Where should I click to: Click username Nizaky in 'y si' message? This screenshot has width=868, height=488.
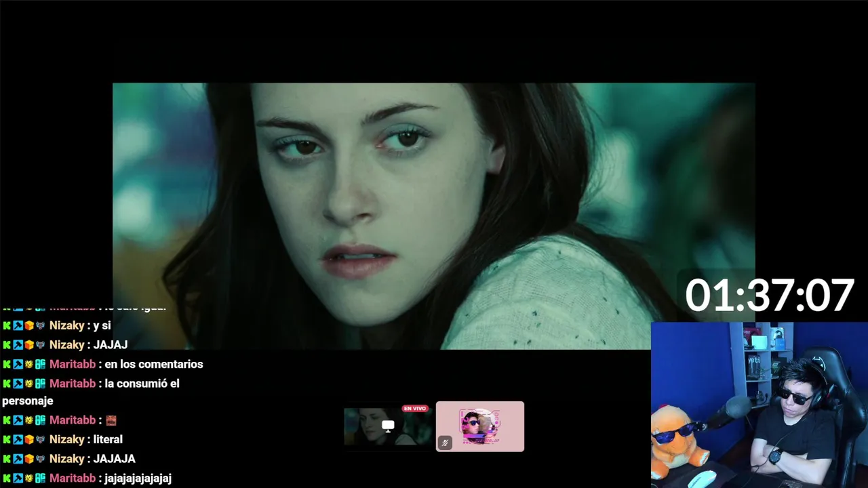tap(66, 325)
